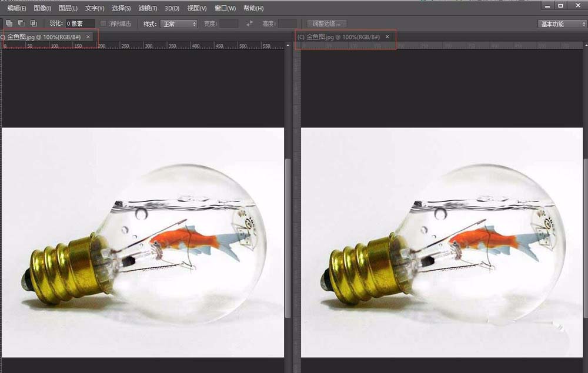Minimize the Photoshop window
This screenshot has height=373, width=588.
point(547,5)
